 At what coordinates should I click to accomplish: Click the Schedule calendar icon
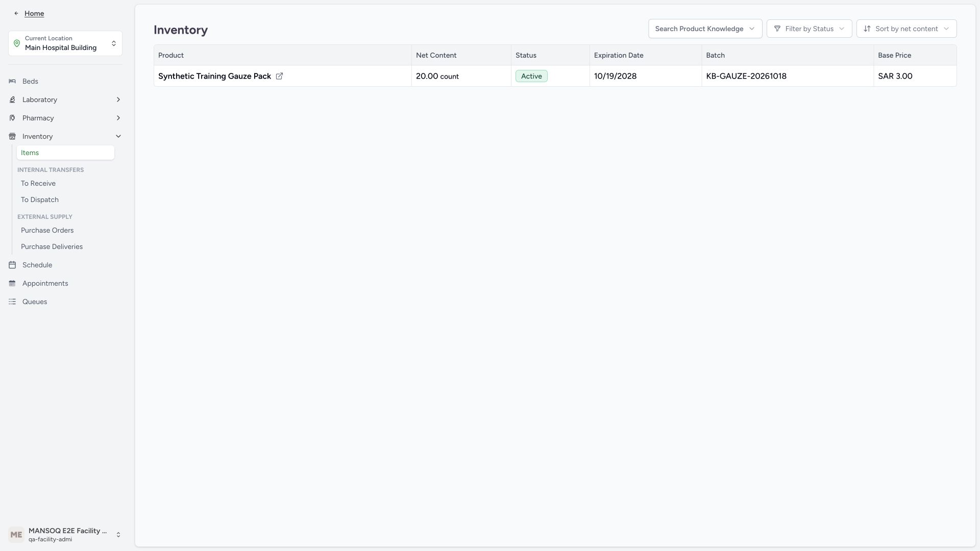pos(12,265)
